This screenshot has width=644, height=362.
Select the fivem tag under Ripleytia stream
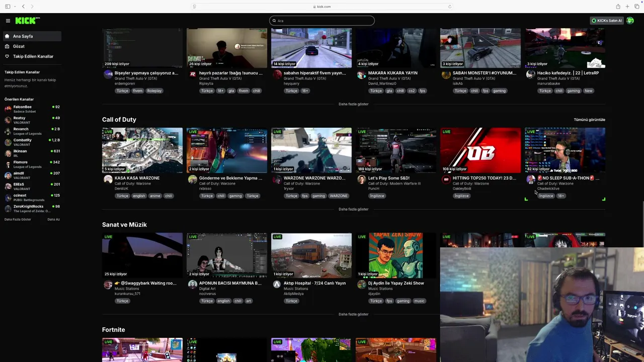pos(244,91)
